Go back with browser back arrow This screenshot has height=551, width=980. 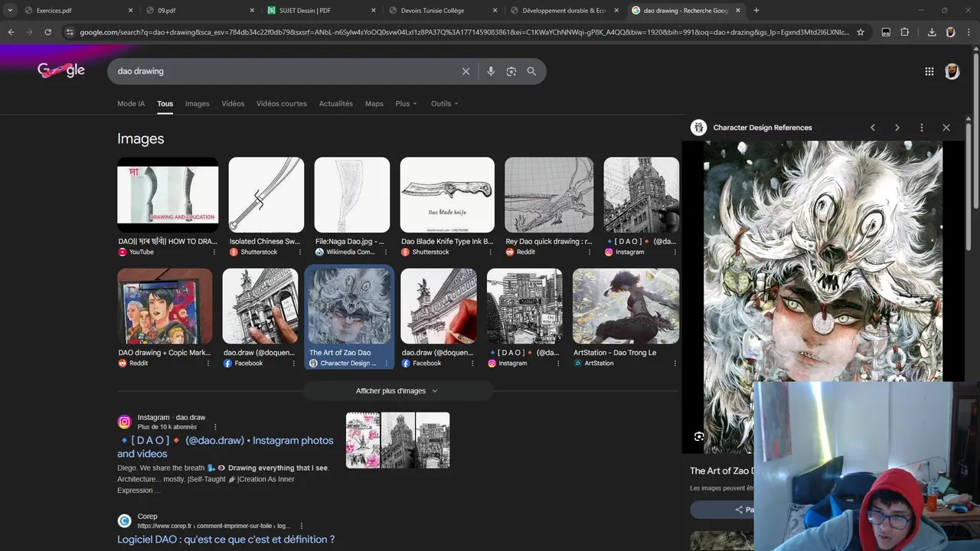[x=11, y=32]
